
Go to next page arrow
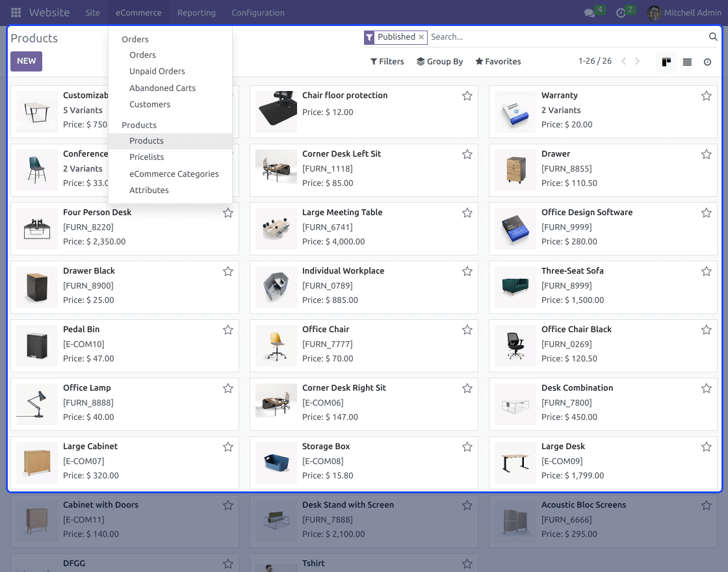point(638,61)
